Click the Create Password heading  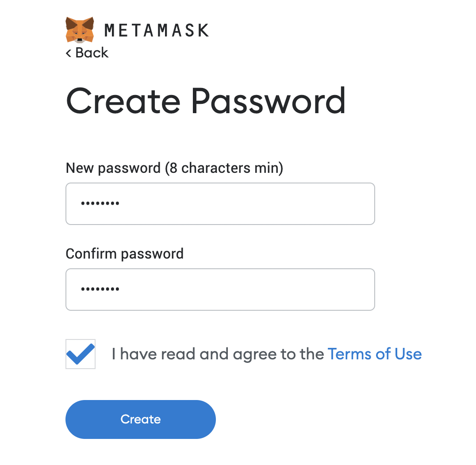pyautogui.click(x=205, y=101)
